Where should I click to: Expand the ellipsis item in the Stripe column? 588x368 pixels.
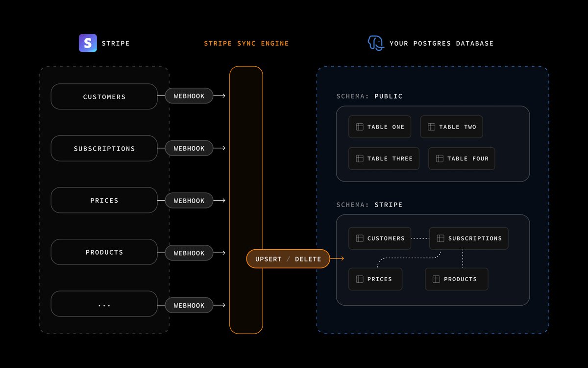pyautogui.click(x=104, y=304)
